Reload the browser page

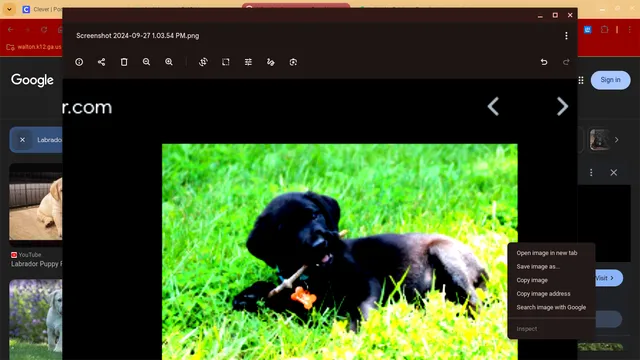[44, 30]
